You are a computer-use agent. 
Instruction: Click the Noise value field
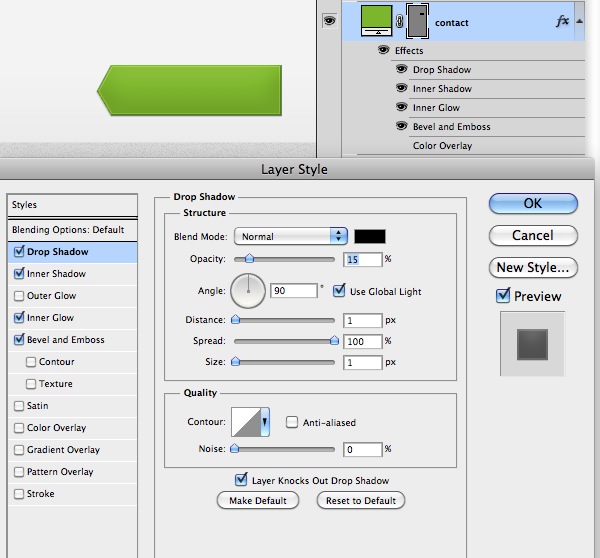362,449
